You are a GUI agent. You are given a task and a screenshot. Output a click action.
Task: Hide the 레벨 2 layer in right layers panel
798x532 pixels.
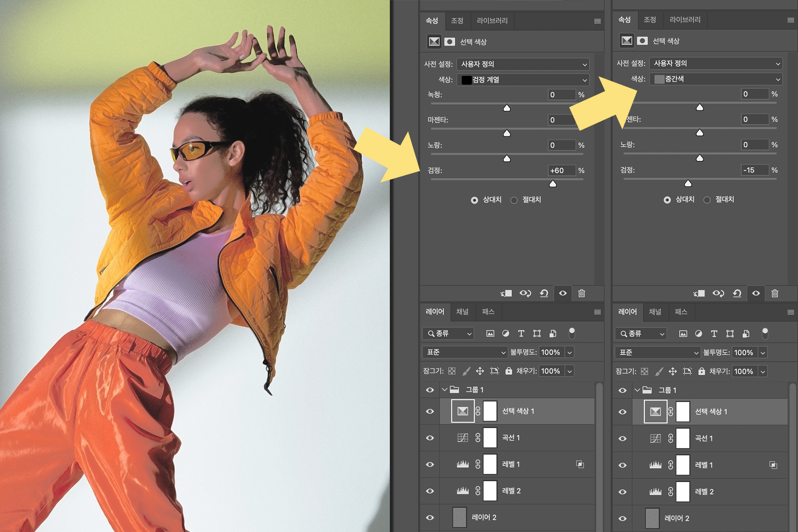[x=622, y=492]
